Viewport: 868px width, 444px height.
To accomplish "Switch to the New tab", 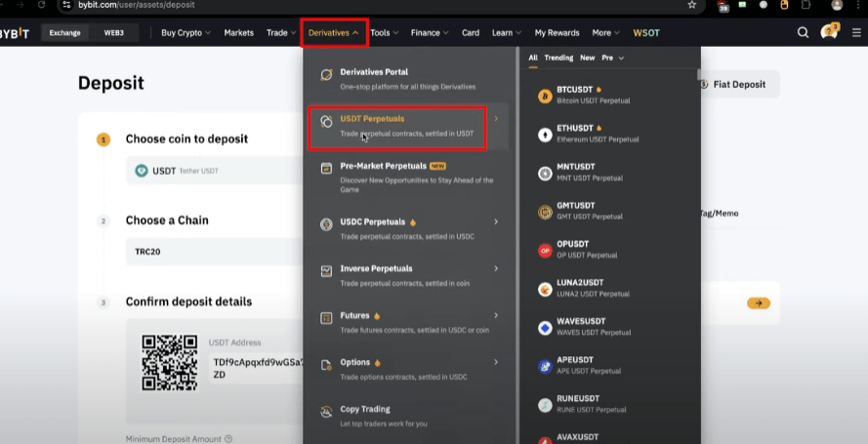I will click(588, 58).
